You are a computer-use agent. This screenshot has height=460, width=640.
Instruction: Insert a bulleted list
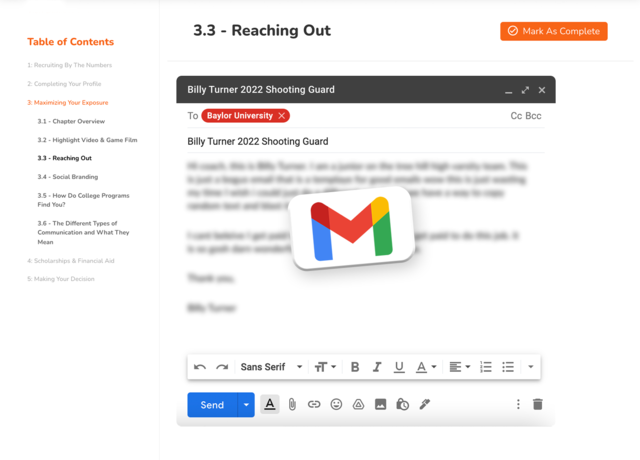click(x=508, y=367)
